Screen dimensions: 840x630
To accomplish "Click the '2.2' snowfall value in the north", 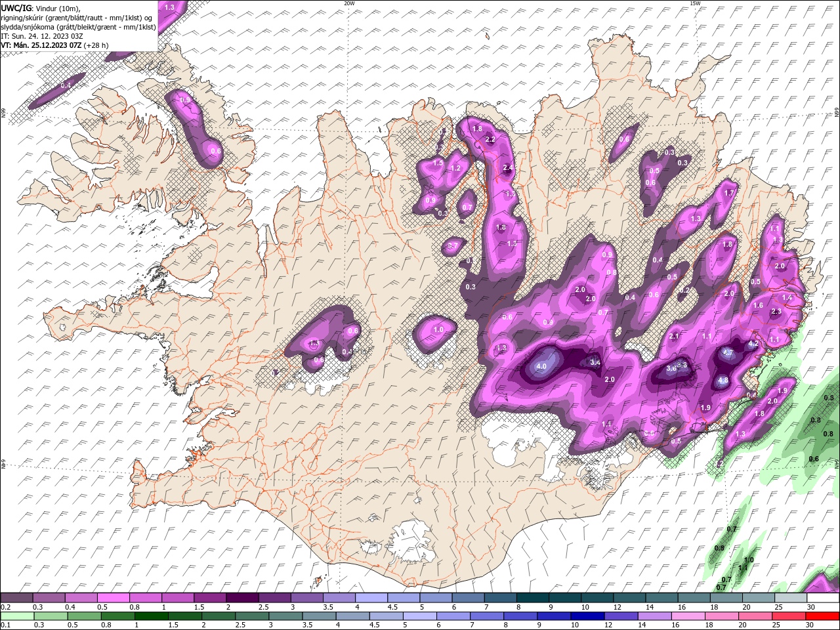I will [490, 140].
